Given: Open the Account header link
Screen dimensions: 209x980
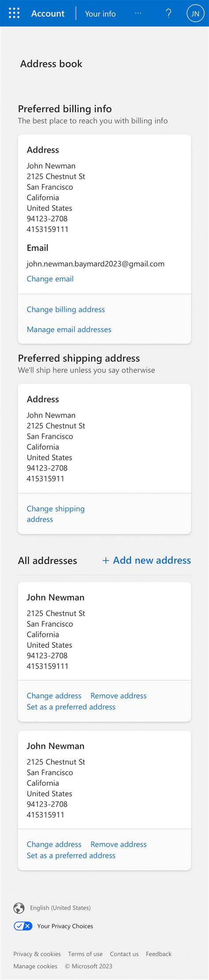Looking at the screenshot, I should point(48,14).
